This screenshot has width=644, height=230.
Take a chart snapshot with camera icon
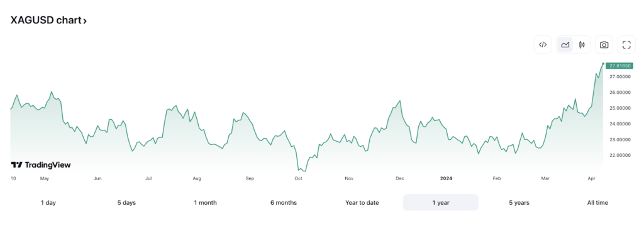point(604,45)
